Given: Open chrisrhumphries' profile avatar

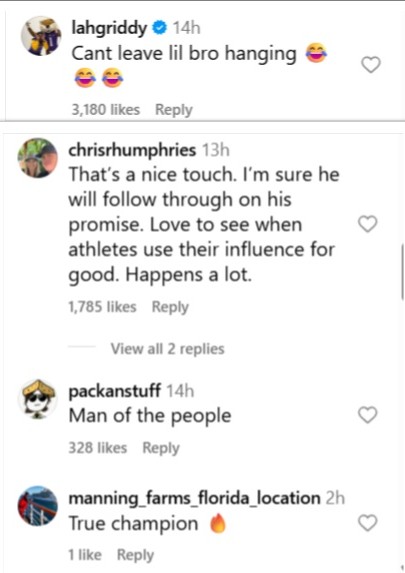Looking at the screenshot, I should click(37, 158).
